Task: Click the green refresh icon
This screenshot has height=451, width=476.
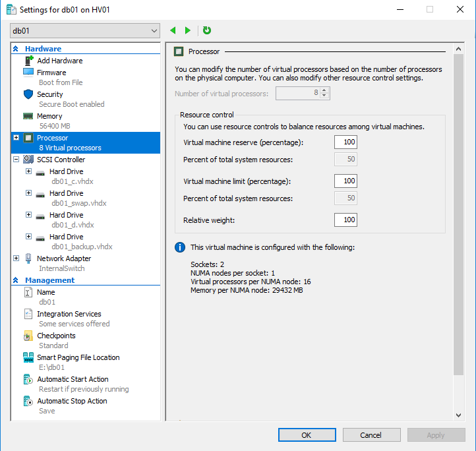Action: tap(207, 30)
